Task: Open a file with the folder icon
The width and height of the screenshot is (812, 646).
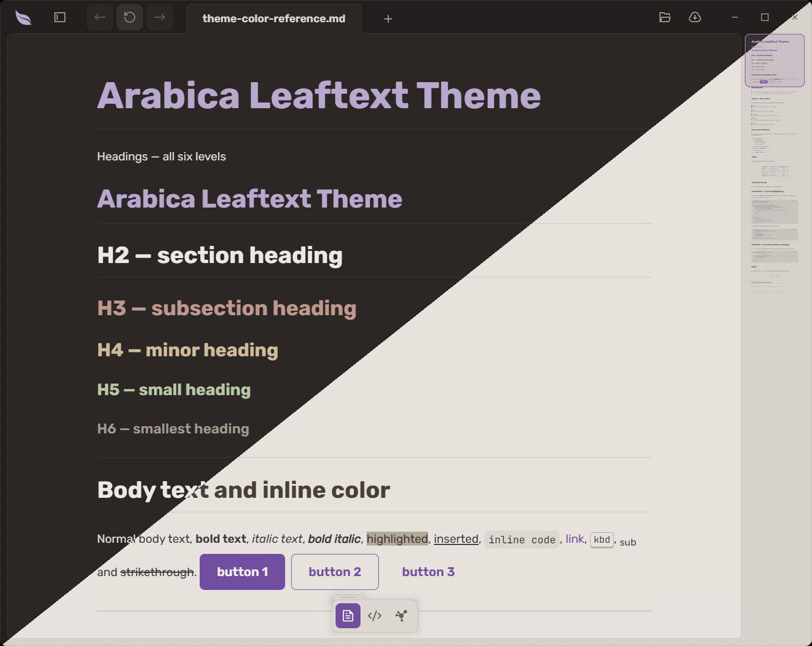Action: [665, 17]
